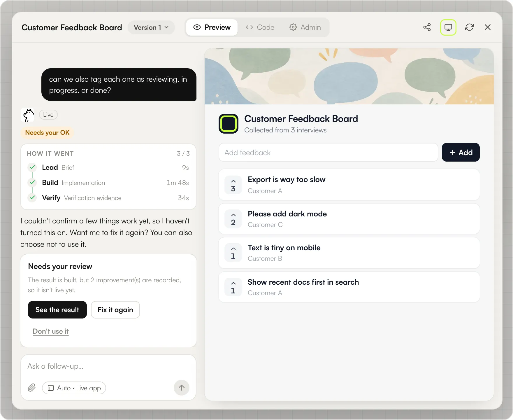Screen dimensions: 513x420
Task: Upvote Text is tiny on mobile
Action: click(x=233, y=253)
